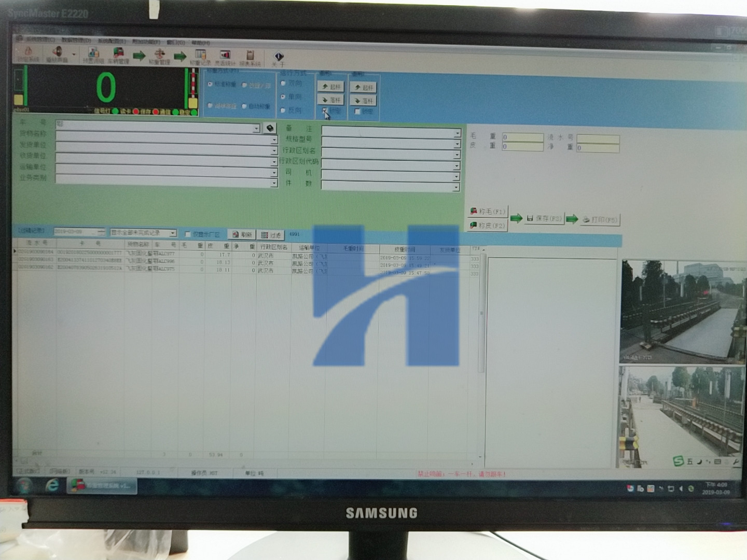Click the 流水号 serial number field
Image resolution: width=747 pixels, height=560 pixels.
pyautogui.click(x=598, y=138)
